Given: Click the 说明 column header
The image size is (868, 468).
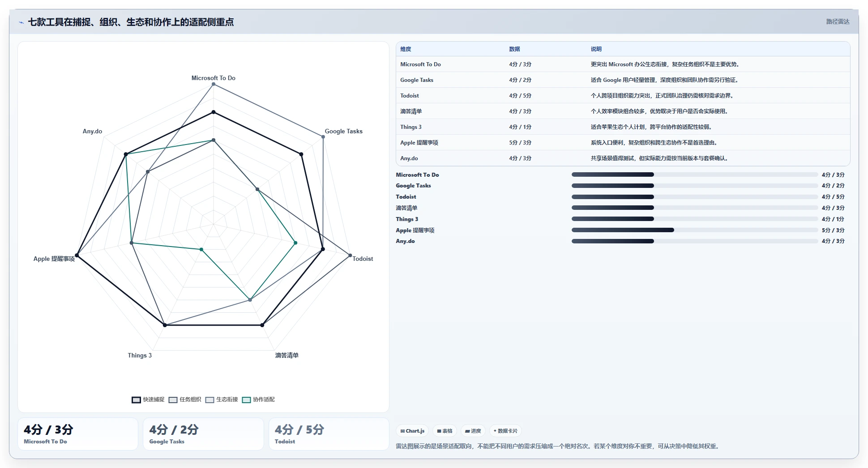Looking at the screenshot, I should [x=596, y=49].
